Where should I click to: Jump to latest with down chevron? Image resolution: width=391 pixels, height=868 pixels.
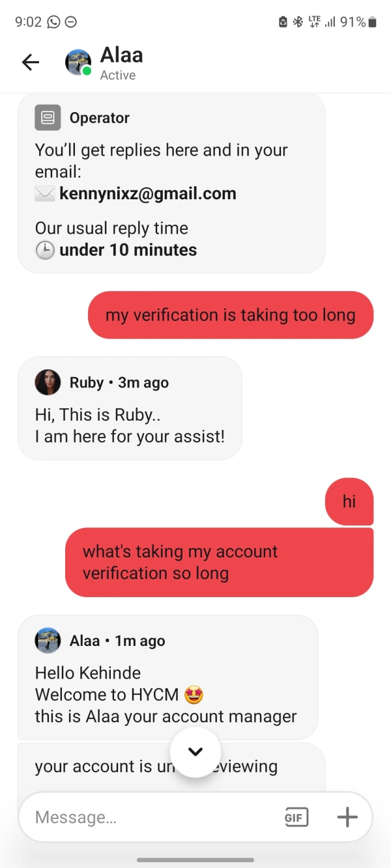[195, 752]
